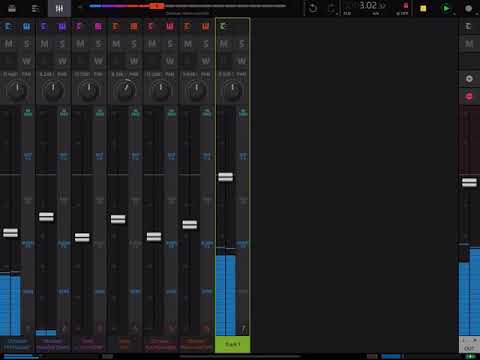
Task: Open channel settings 'e' on sixth red channel
Action: click(x=187, y=27)
